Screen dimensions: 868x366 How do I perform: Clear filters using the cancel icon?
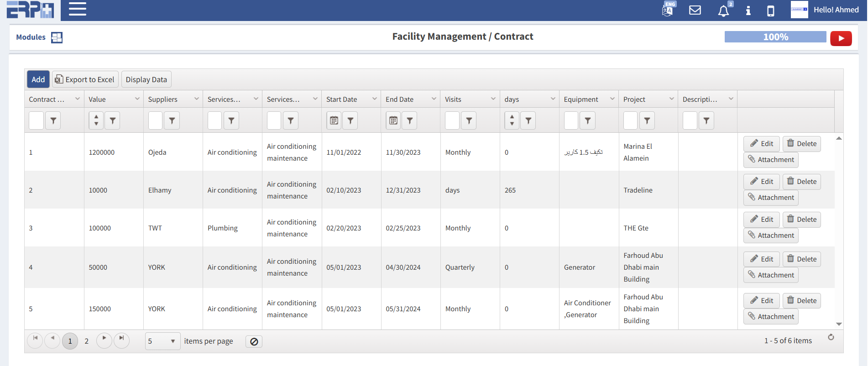click(254, 341)
